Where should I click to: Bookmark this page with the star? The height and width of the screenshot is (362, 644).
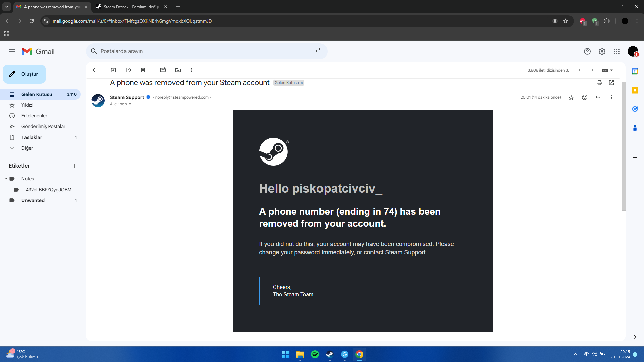[566, 21]
